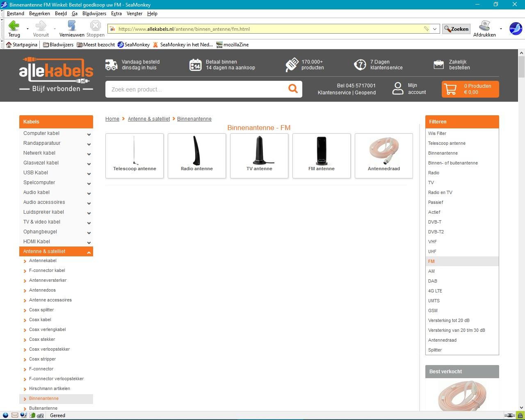Open the security lock info in status bar
The height and width of the screenshot is (420, 525).
(x=520, y=415)
